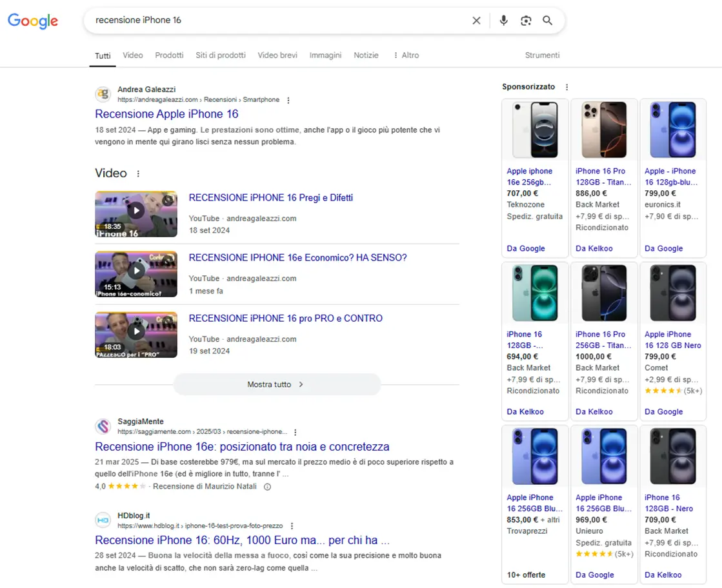Switch to the Video tab
This screenshot has width=722, height=588.
point(133,55)
